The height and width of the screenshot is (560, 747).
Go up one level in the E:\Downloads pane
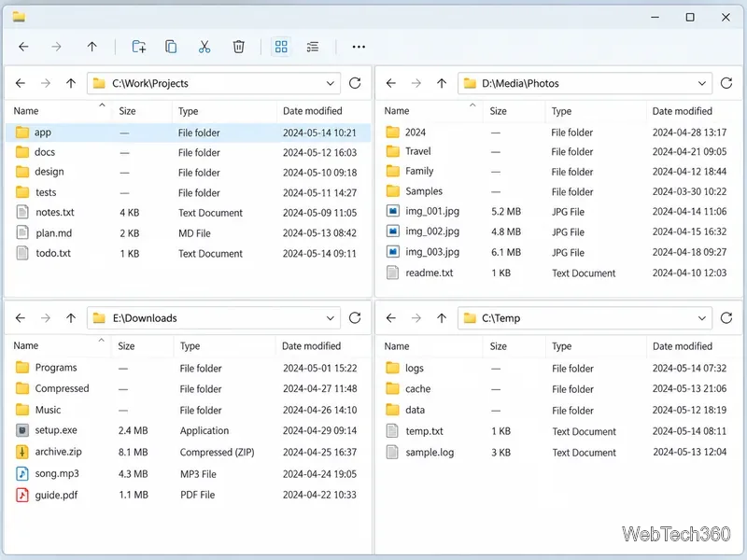click(71, 318)
